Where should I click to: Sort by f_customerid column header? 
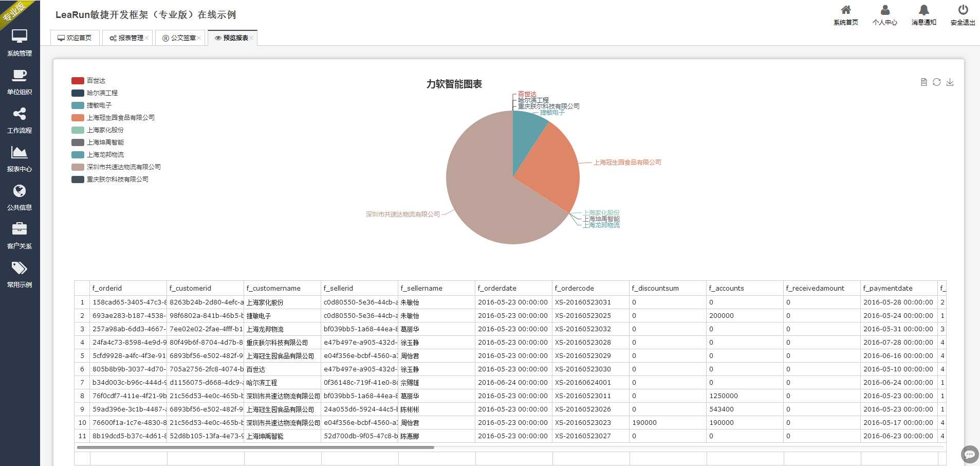(x=206, y=289)
